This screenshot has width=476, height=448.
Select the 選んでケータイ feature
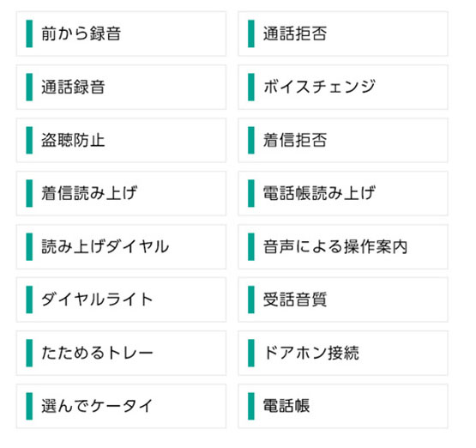121,407
